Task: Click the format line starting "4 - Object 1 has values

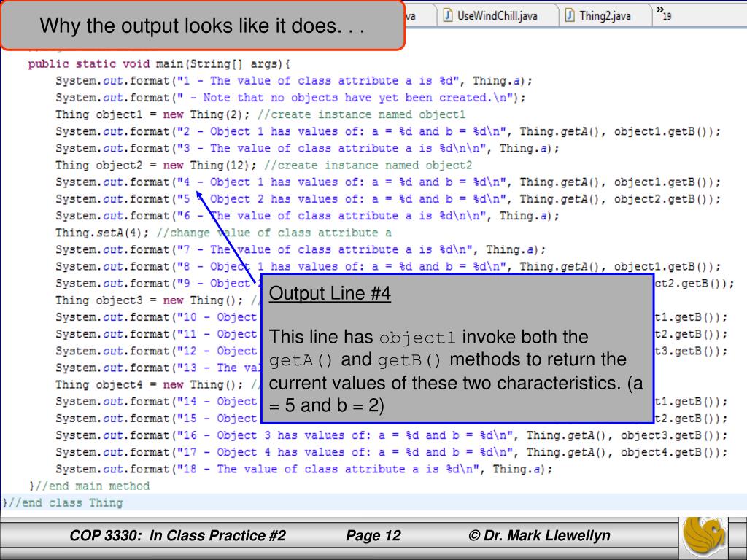Action: (388, 182)
